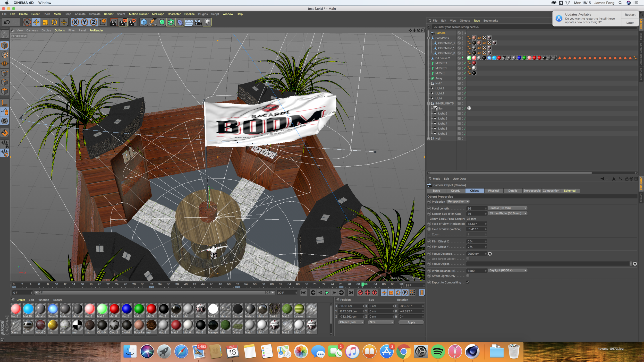Add an Array modeling object icon
644x362 pixels.
[171, 22]
